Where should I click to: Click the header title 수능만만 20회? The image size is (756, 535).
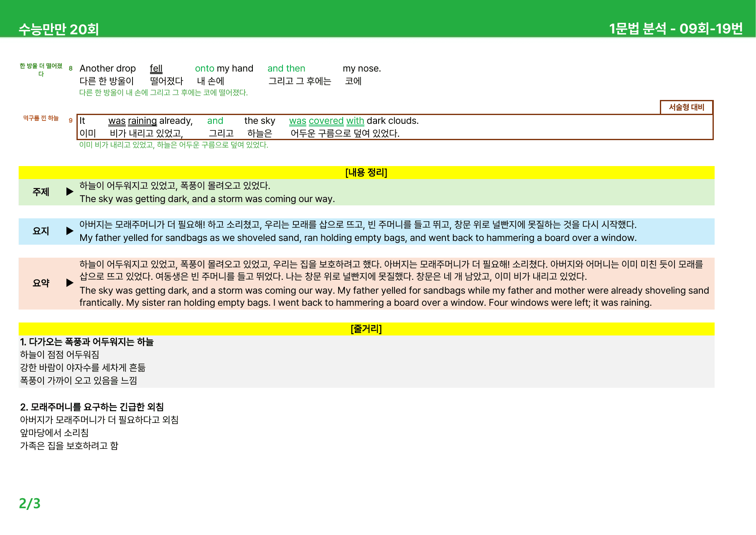pyautogui.click(x=59, y=29)
